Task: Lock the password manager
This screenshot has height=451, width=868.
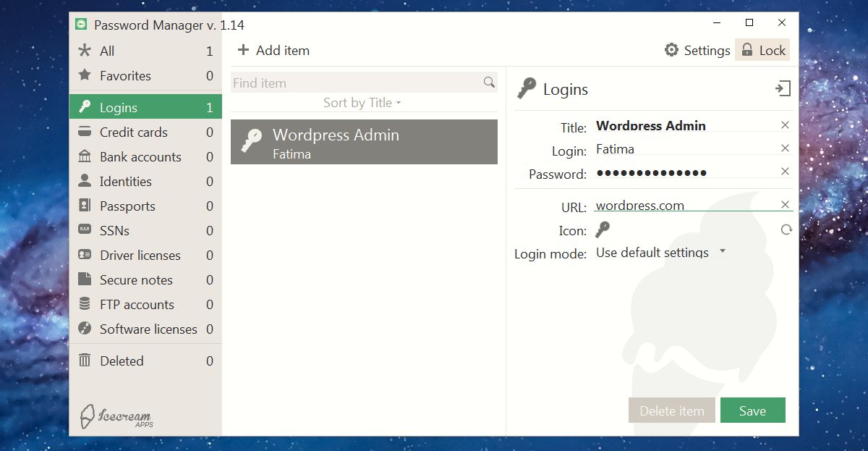Action: click(x=762, y=50)
